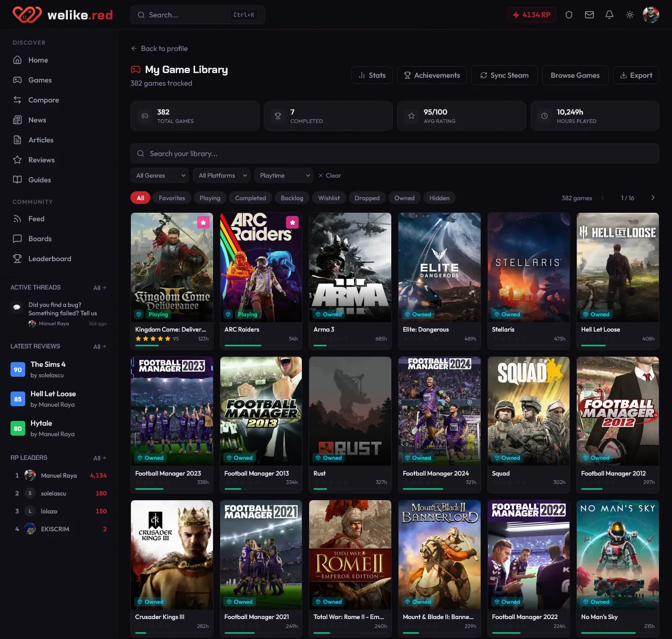The height and width of the screenshot is (639, 672).
Task: Expand the All Platforms filter
Action: 221,175
